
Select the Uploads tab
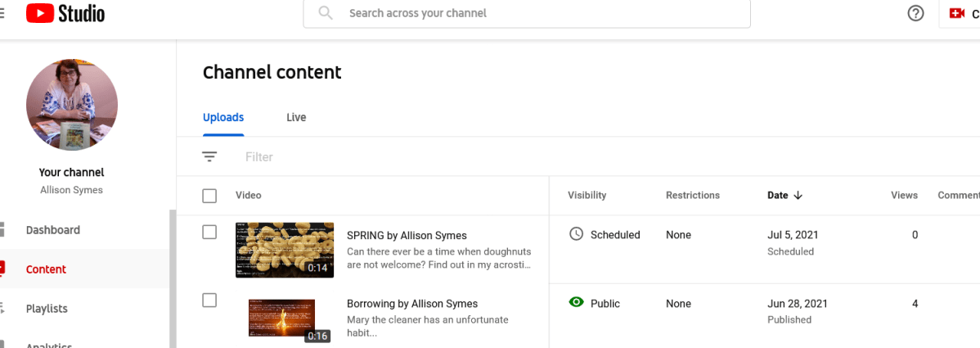(x=223, y=117)
